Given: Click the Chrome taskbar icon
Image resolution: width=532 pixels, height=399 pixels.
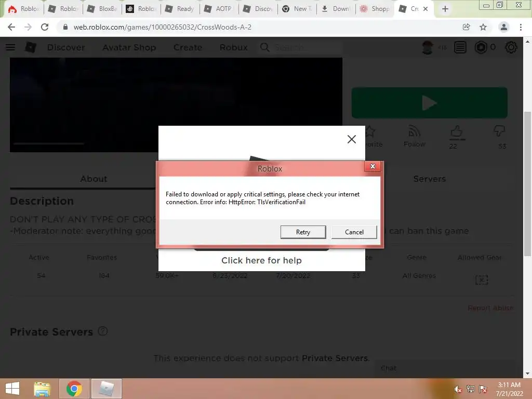Looking at the screenshot, I should (74, 389).
